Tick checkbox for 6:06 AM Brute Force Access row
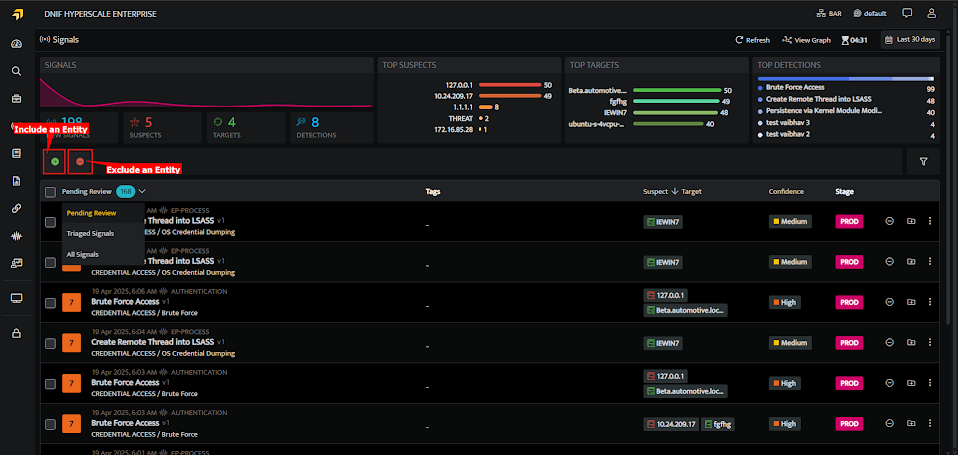The height and width of the screenshot is (455, 958). click(51, 302)
